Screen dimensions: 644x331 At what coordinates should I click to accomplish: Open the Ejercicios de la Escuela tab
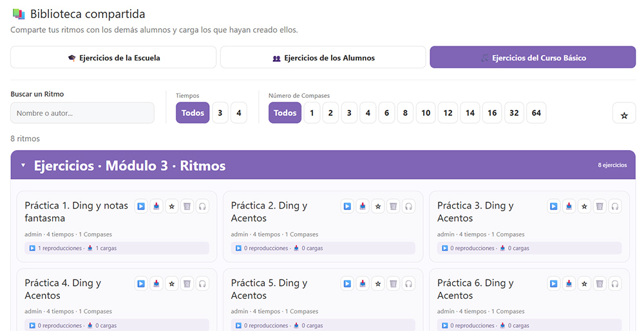tap(113, 57)
